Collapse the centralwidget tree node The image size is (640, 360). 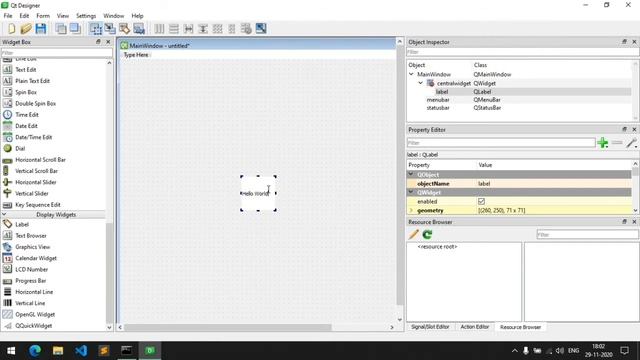click(421, 83)
